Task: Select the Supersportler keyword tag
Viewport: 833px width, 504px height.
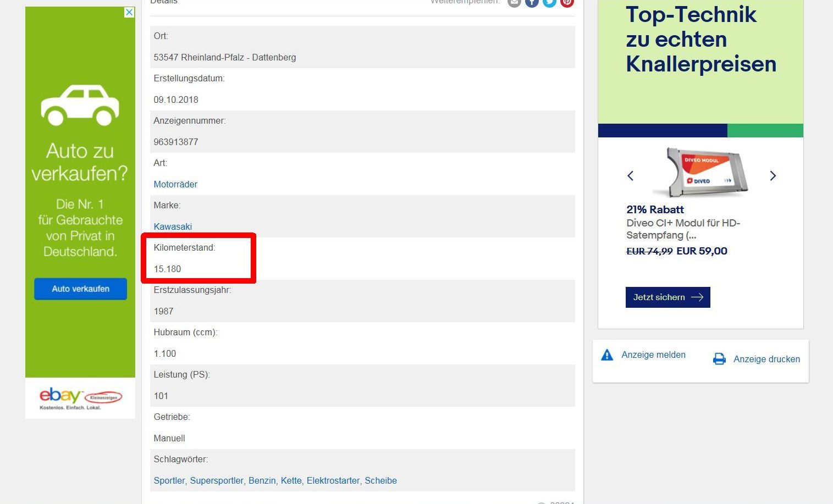Action: tap(217, 480)
